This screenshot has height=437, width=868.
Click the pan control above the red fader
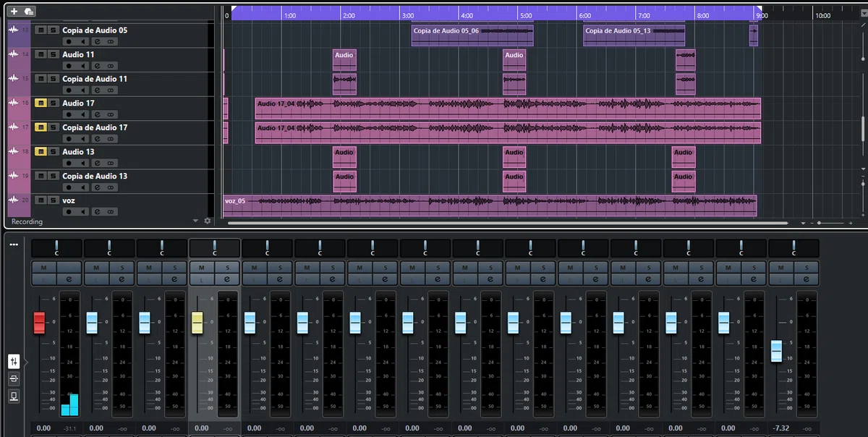(x=56, y=248)
